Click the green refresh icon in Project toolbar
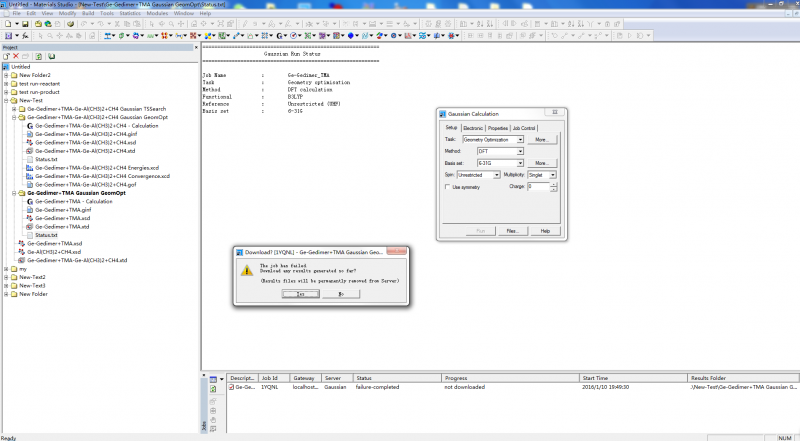Viewport: 800px width, 441px height. [38, 56]
